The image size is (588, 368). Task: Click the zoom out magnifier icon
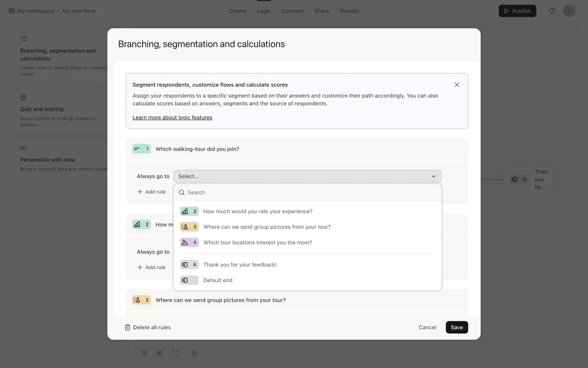tap(144, 353)
